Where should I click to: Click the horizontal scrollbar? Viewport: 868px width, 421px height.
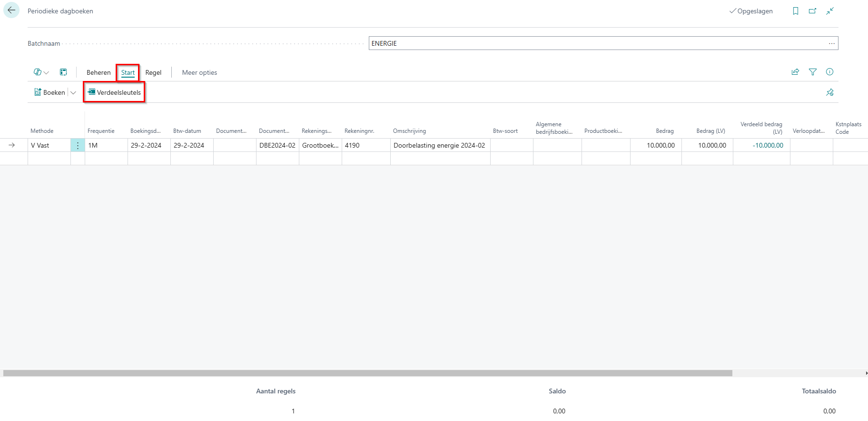pos(367,373)
